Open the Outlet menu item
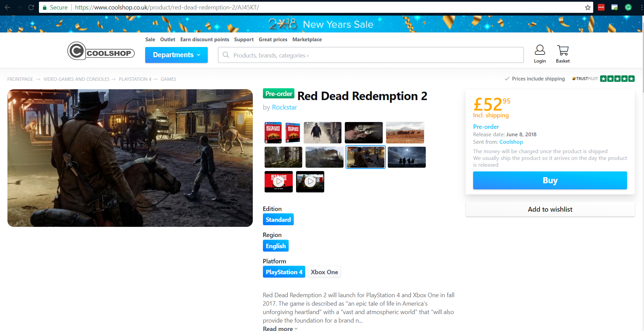 click(x=168, y=40)
